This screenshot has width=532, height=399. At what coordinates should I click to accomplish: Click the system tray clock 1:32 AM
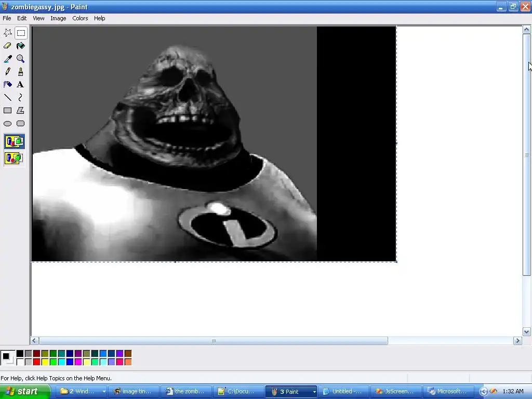click(x=513, y=392)
